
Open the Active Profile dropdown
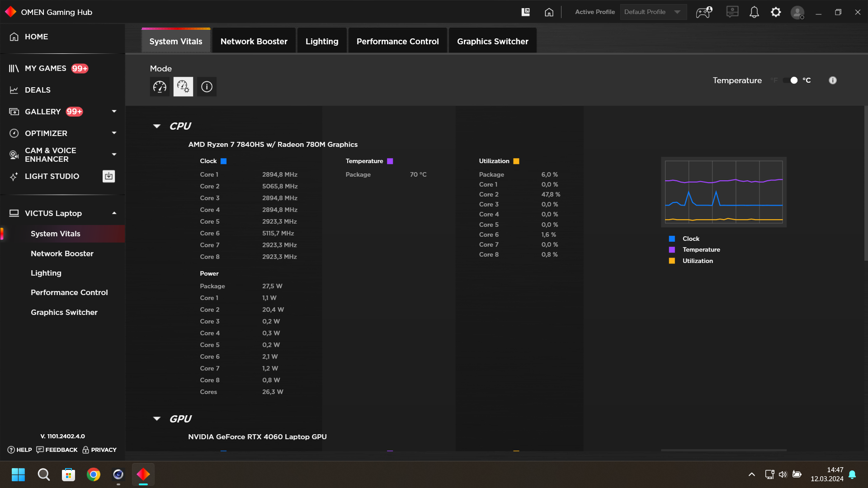coord(653,12)
